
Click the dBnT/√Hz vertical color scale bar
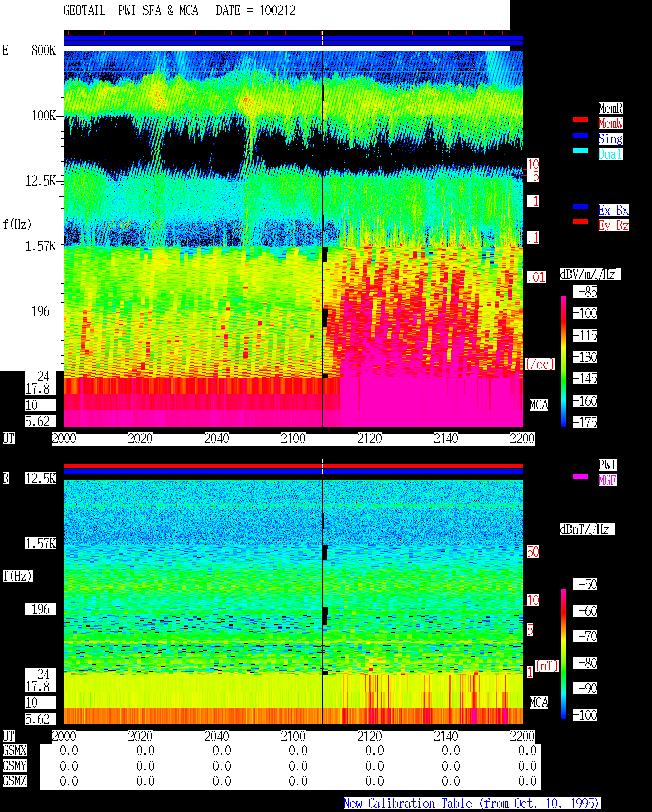(x=563, y=654)
